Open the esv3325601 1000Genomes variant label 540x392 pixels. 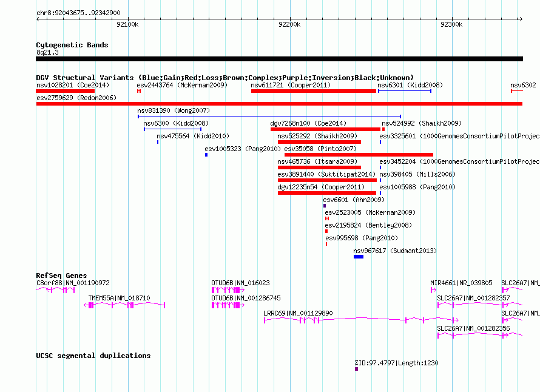459,136
